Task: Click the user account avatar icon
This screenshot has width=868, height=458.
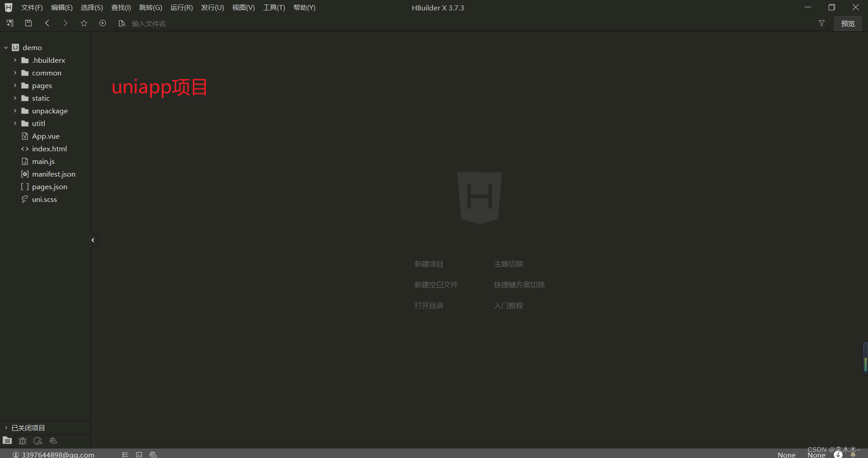Action: click(x=16, y=454)
